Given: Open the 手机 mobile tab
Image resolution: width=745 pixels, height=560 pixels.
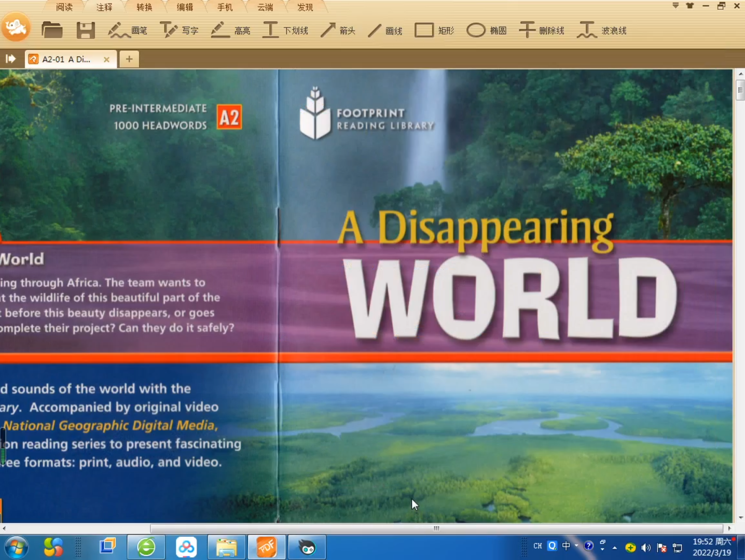Looking at the screenshot, I should pyautogui.click(x=225, y=7).
